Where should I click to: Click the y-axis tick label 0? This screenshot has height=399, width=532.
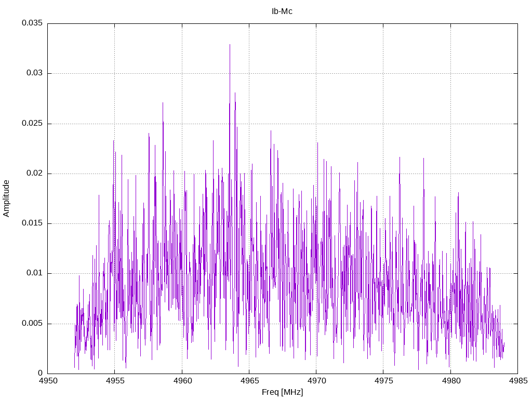click(x=41, y=373)
